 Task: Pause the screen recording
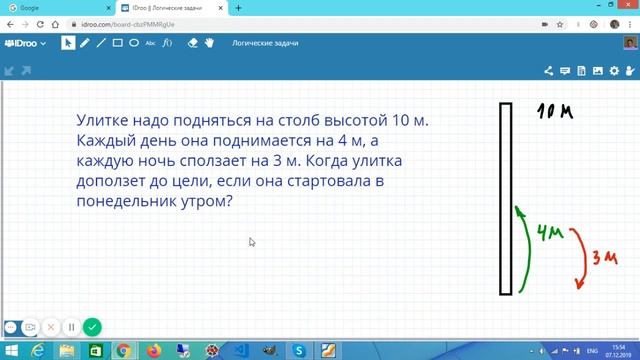click(x=71, y=327)
